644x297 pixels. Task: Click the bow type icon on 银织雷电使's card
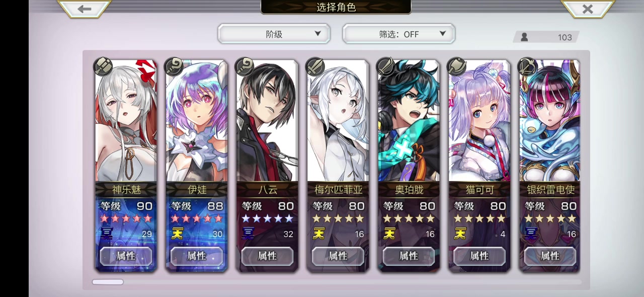point(527,66)
